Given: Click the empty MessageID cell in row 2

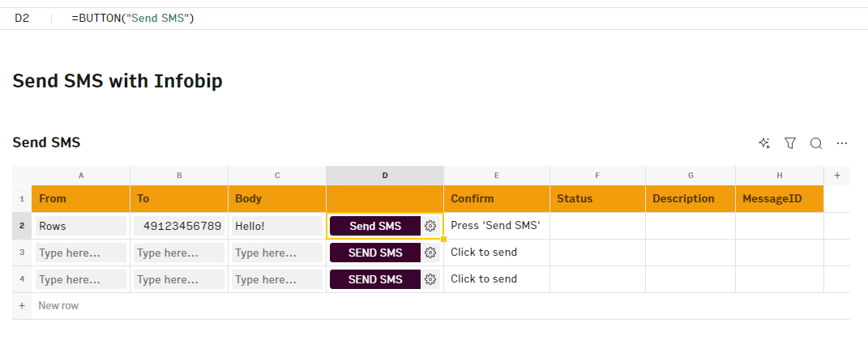Looking at the screenshot, I should point(780,226).
